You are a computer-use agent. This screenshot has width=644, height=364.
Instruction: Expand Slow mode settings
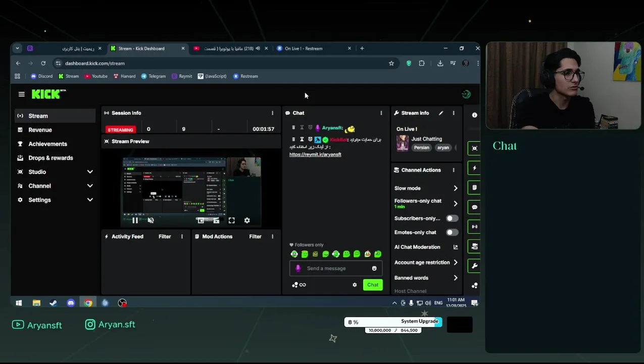tap(456, 188)
